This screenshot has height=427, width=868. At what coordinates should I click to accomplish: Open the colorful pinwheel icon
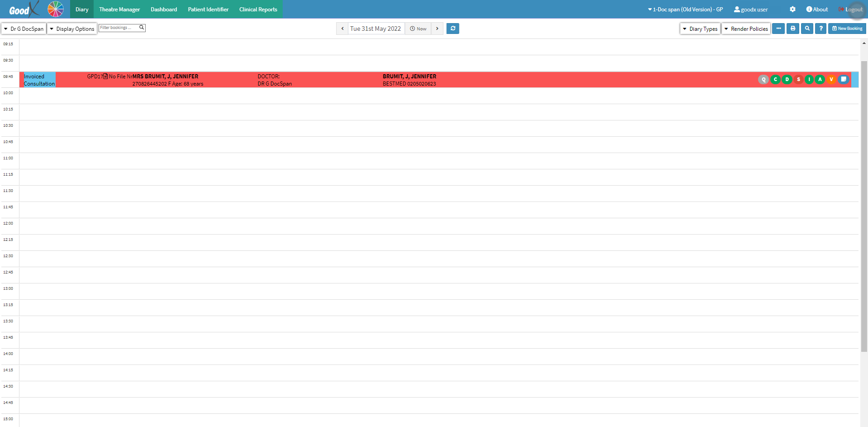tap(56, 9)
